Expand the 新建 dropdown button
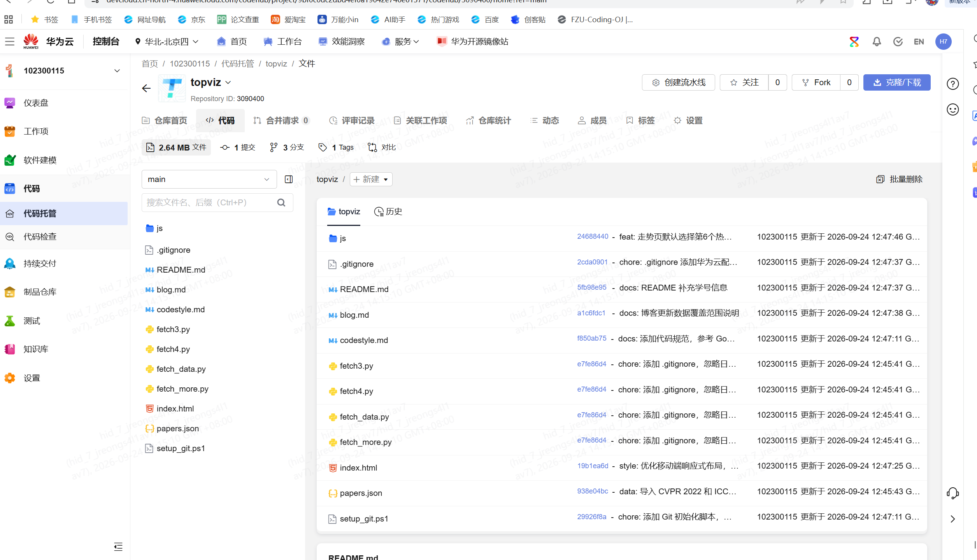The height and width of the screenshot is (560, 977). 371,179
